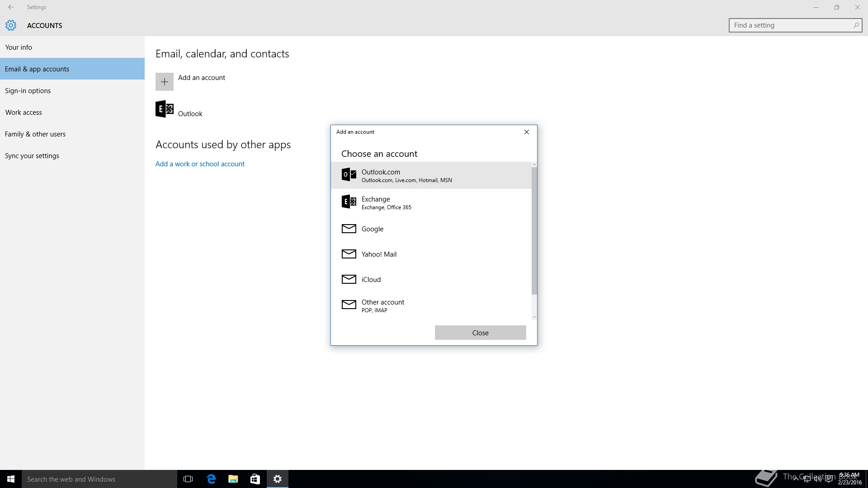Choose Google account type
Image resolution: width=868 pixels, height=488 pixels.
coord(431,229)
